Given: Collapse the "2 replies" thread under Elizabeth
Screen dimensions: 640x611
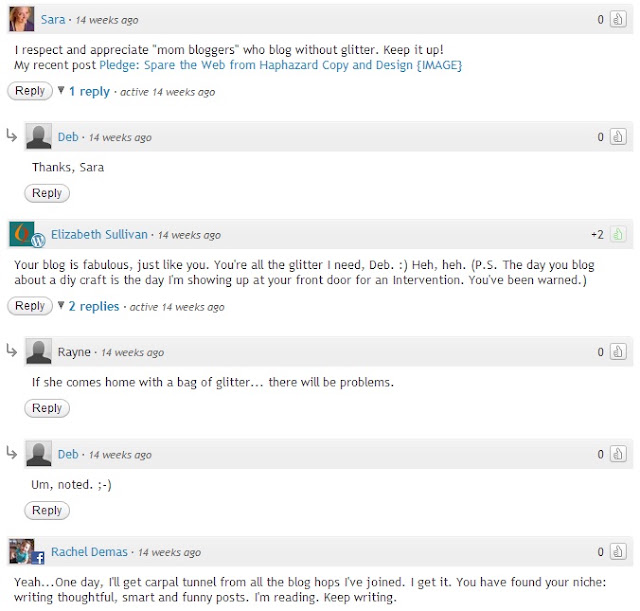Looking at the screenshot, I should pyautogui.click(x=61, y=305).
